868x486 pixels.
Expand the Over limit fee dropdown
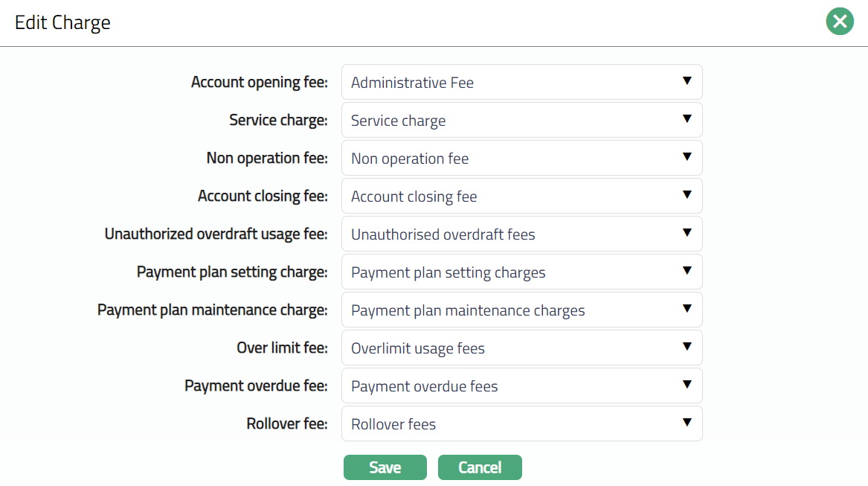pyautogui.click(x=521, y=348)
